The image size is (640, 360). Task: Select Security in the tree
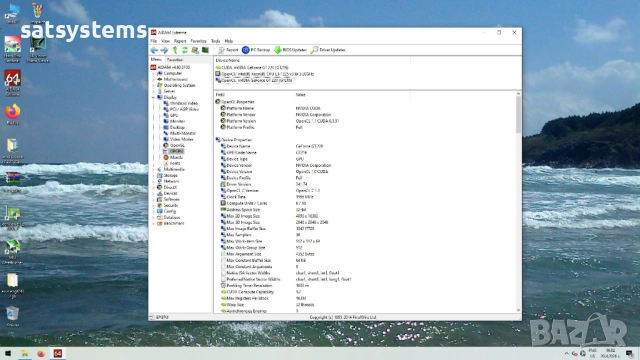(168, 205)
